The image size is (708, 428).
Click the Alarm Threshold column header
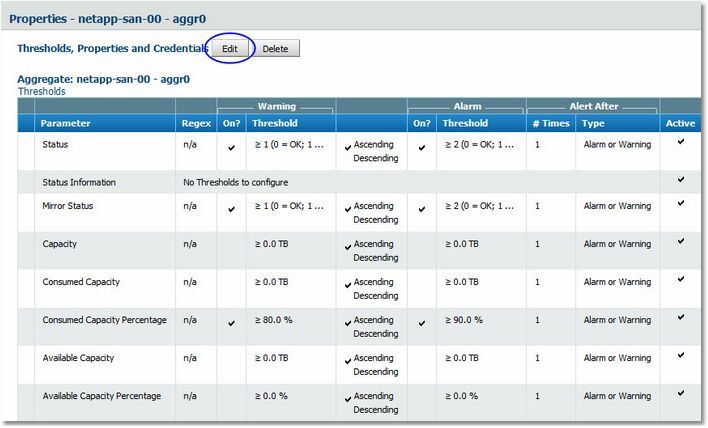point(465,123)
